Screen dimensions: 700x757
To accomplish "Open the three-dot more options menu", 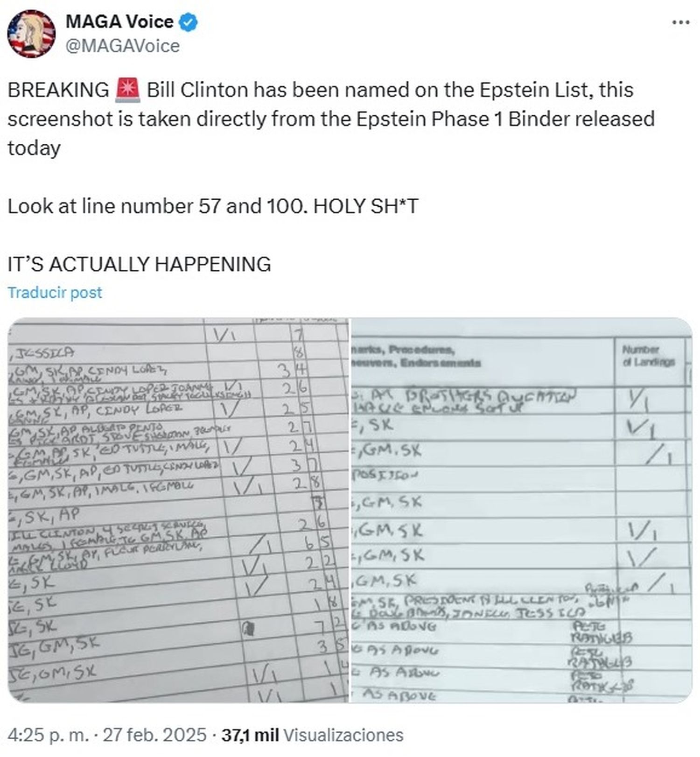I will 680,22.
